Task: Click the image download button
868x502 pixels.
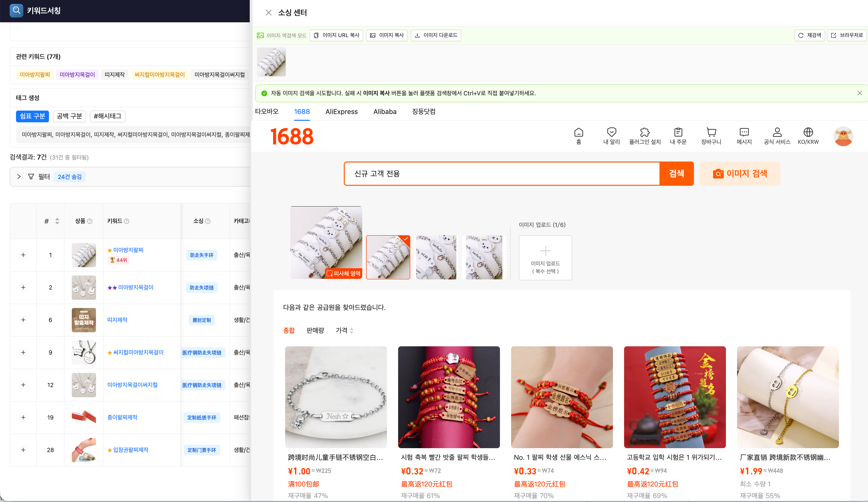Action: [x=436, y=35]
